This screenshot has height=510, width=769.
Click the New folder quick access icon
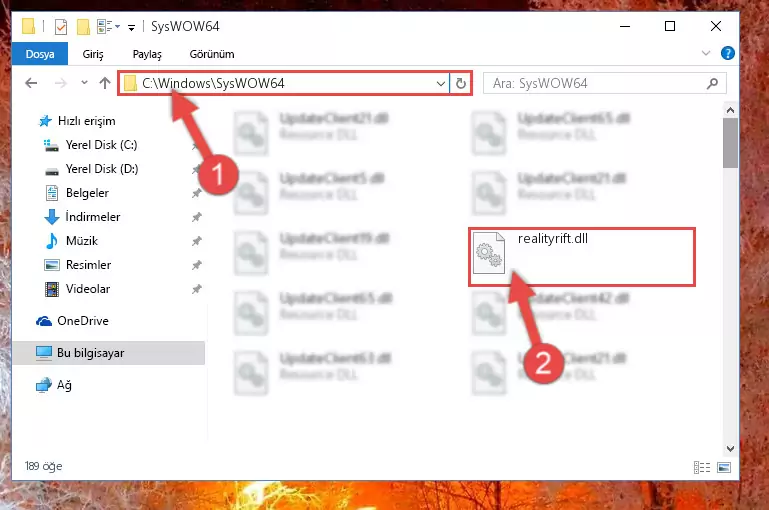coord(83,26)
